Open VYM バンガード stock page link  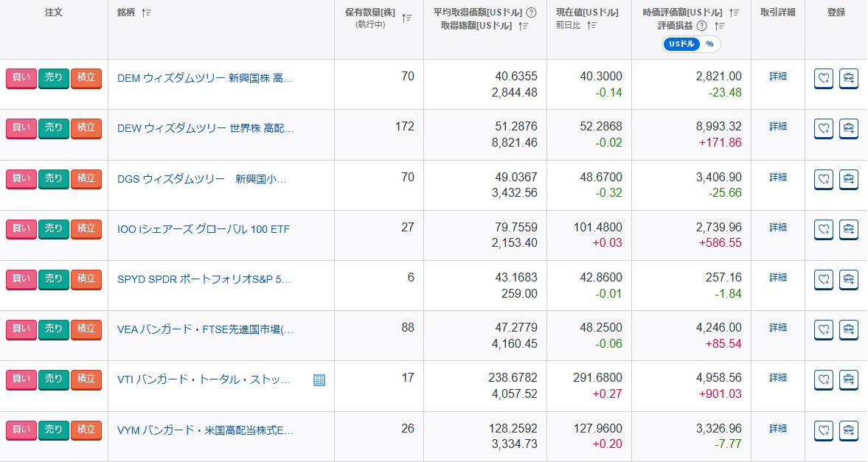[x=205, y=430]
